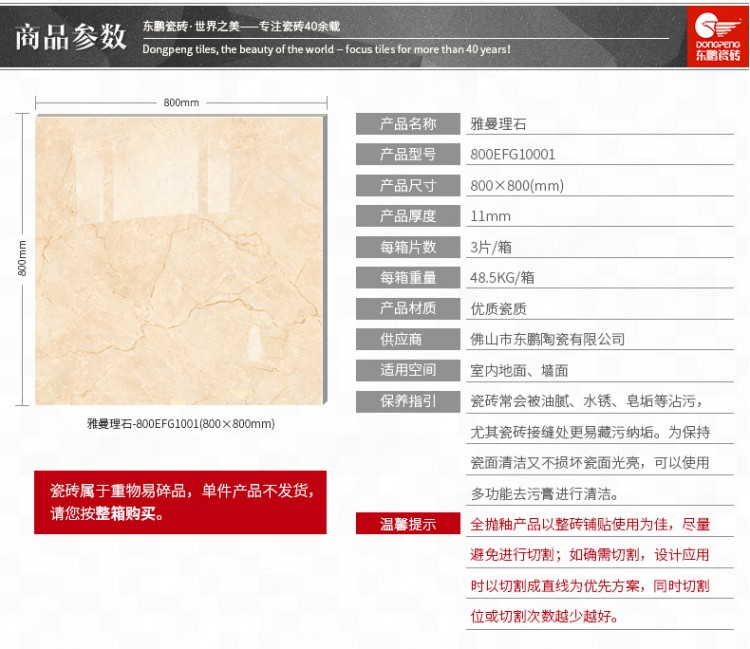Click the 保养指引 label
750x649 pixels.
[x=408, y=401]
